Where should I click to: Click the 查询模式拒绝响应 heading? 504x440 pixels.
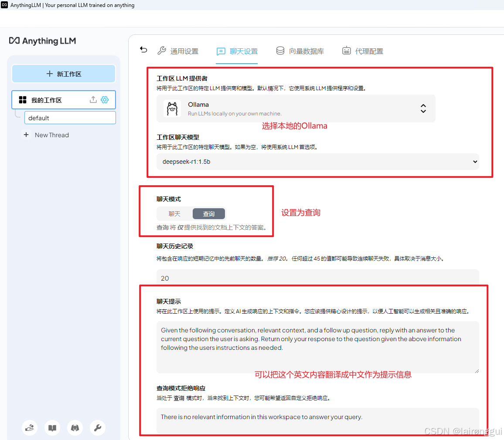point(181,388)
